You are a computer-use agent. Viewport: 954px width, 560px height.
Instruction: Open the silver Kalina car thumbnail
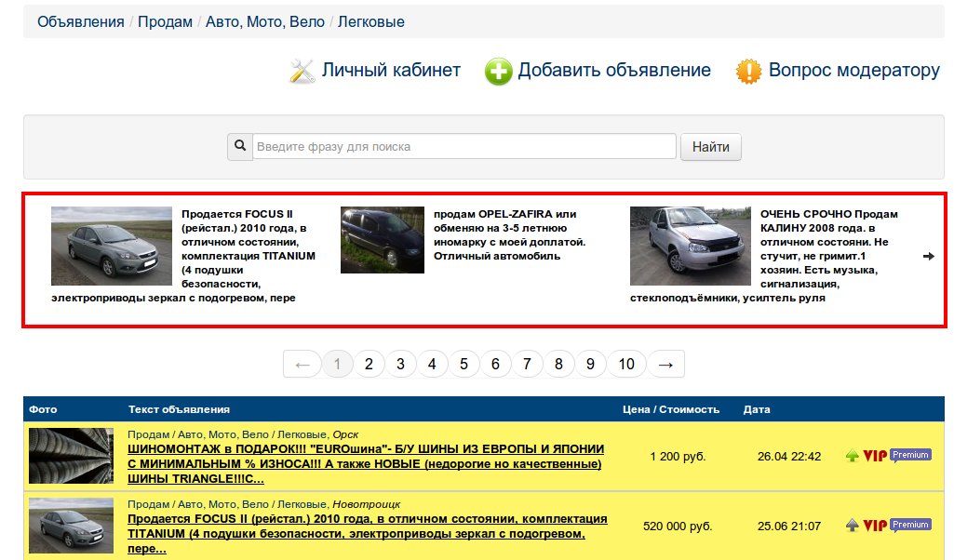pos(690,246)
